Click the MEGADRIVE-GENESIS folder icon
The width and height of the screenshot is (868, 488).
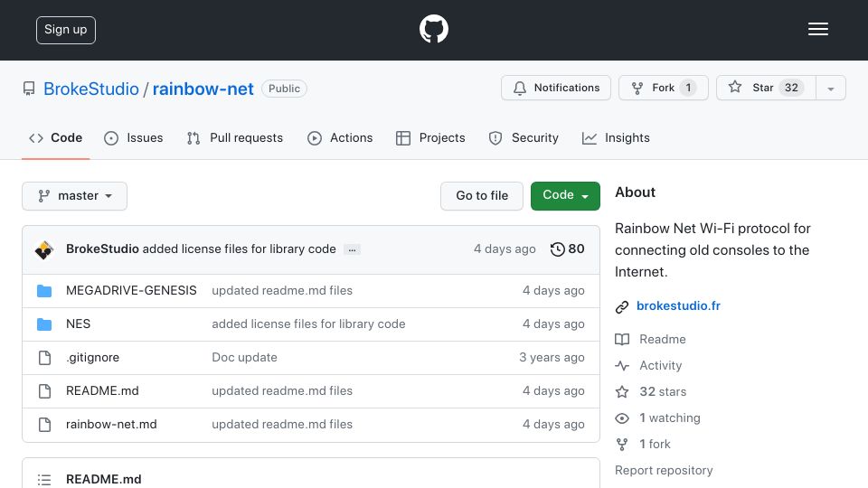(44, 290)
